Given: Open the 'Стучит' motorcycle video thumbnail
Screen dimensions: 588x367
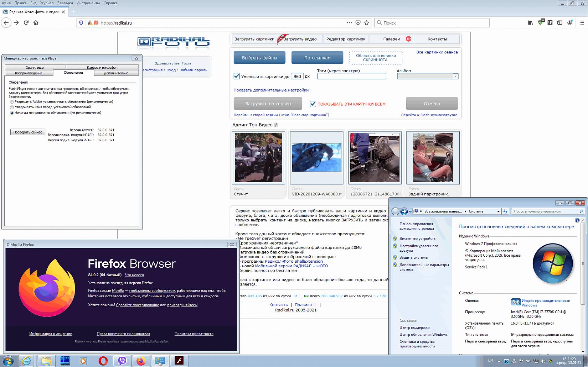Looking at the screenshot, I should [x=258, y=157].
